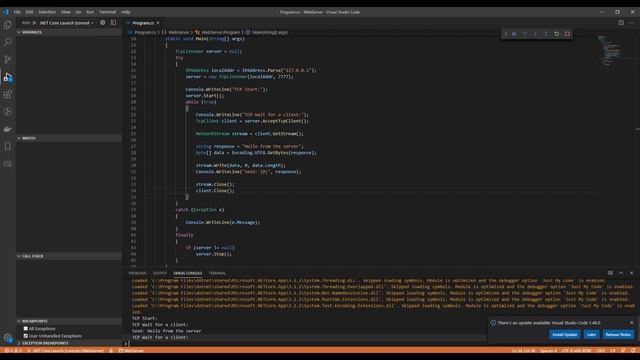Open launch.json via the gear icon
Screen dimensions: 640x360
[x=103, y=23]
